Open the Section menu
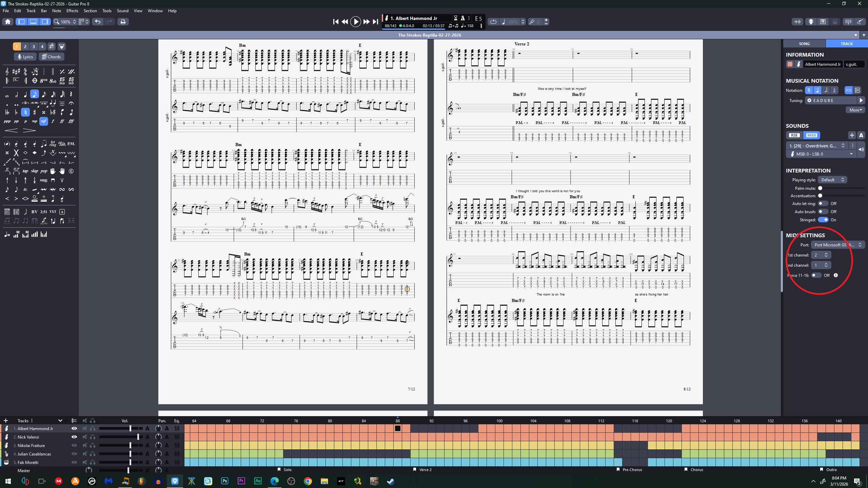 point(90,11)
